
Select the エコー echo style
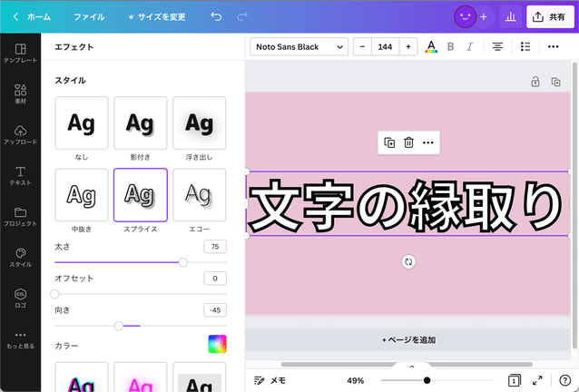(x=200, y=195)
